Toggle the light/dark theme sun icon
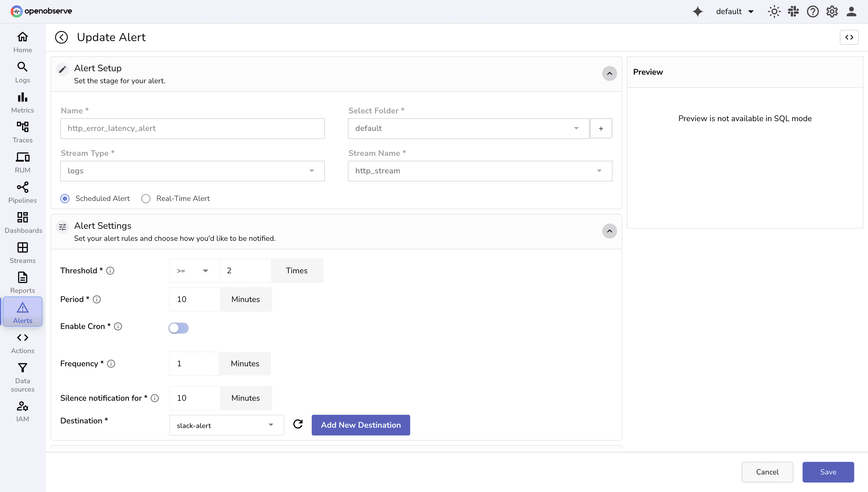868x492 pixels. [x=774, y=11]
